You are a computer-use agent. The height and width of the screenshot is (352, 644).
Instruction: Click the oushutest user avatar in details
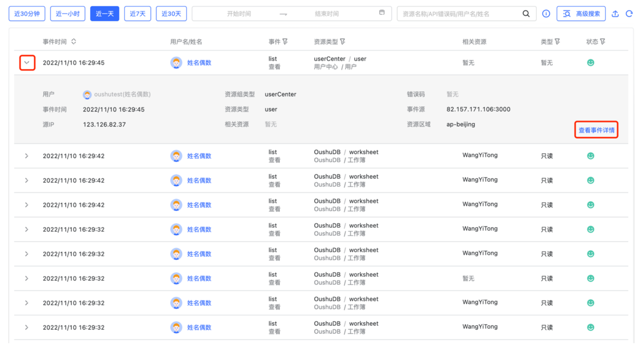coord(87,95)
